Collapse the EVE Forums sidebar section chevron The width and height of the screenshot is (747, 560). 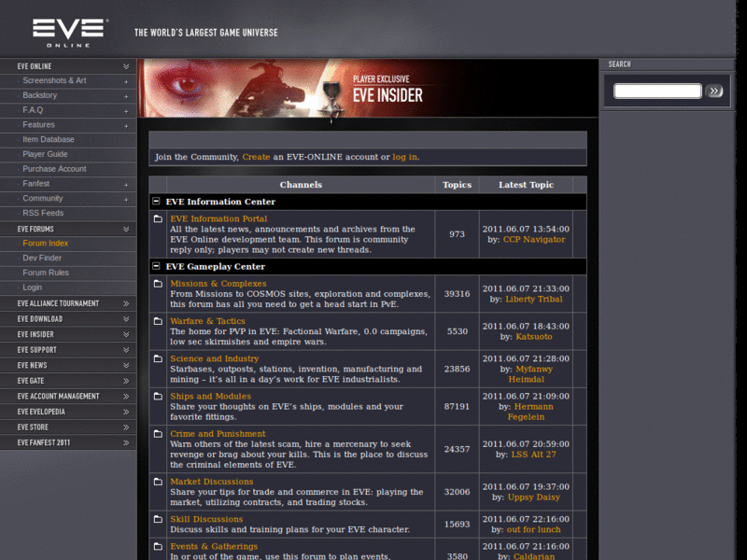[126, 229]
